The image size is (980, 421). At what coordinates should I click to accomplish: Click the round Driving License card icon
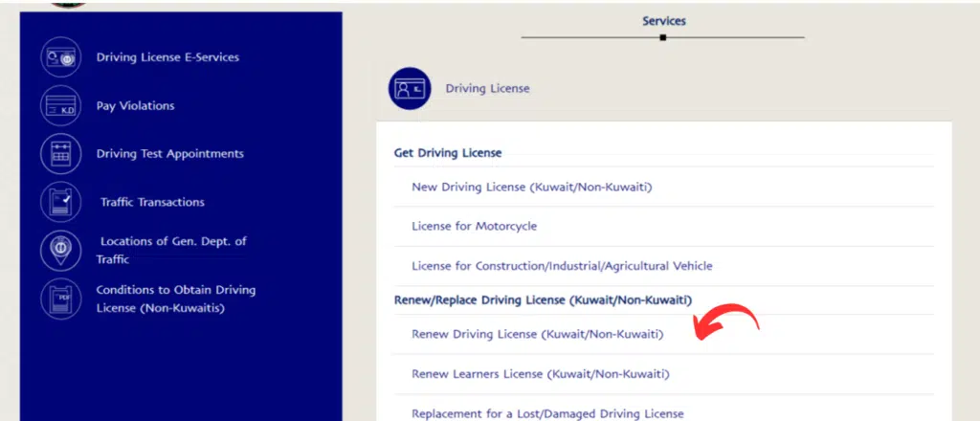(410, 89)
